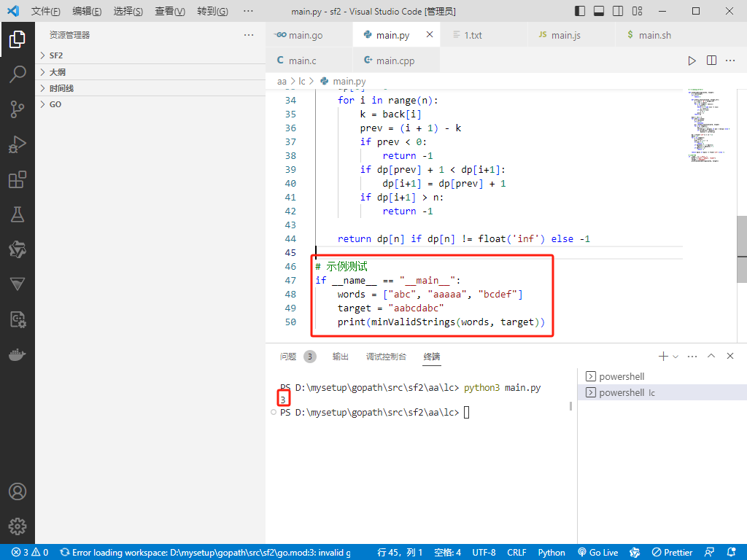Open the 查看(V) menu
747x560 pixels.
pos(169,11)
